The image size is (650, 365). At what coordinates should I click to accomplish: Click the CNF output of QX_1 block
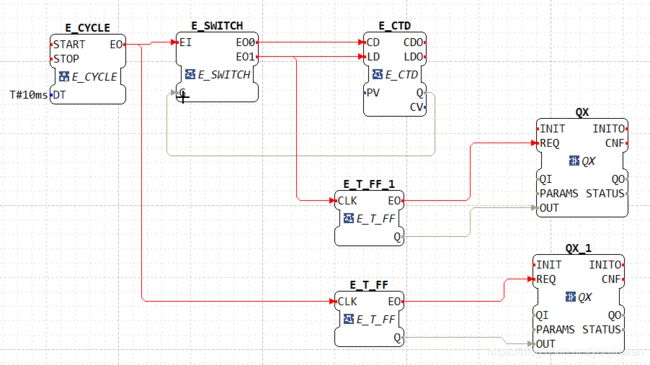coord(611,279)
